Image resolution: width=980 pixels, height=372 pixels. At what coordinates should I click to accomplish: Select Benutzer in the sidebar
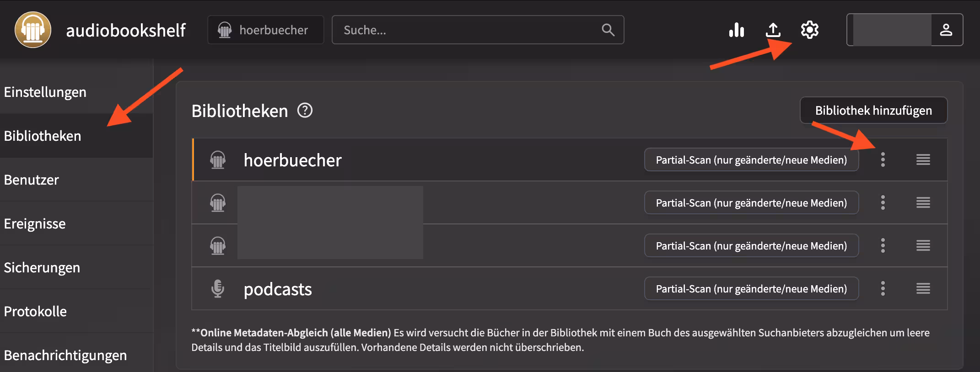[x=32, y=180]
